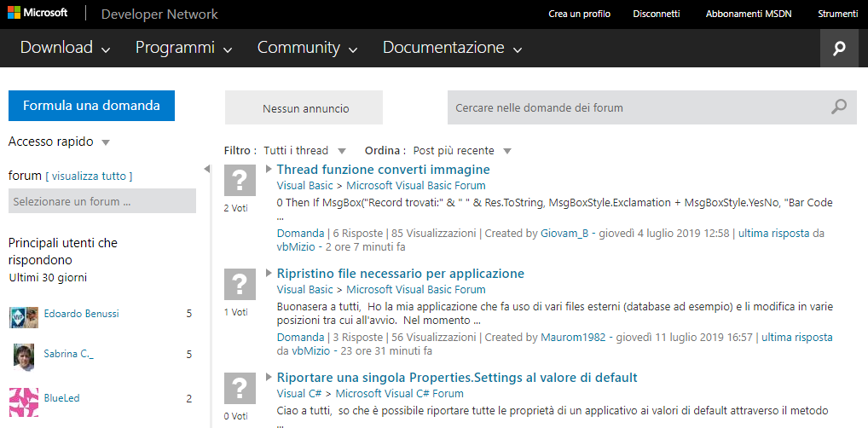Viewport: 868px width, 428px height.
Task: Click ultima risposta link in Ripristino thread
Action: [x=797, y=337]
